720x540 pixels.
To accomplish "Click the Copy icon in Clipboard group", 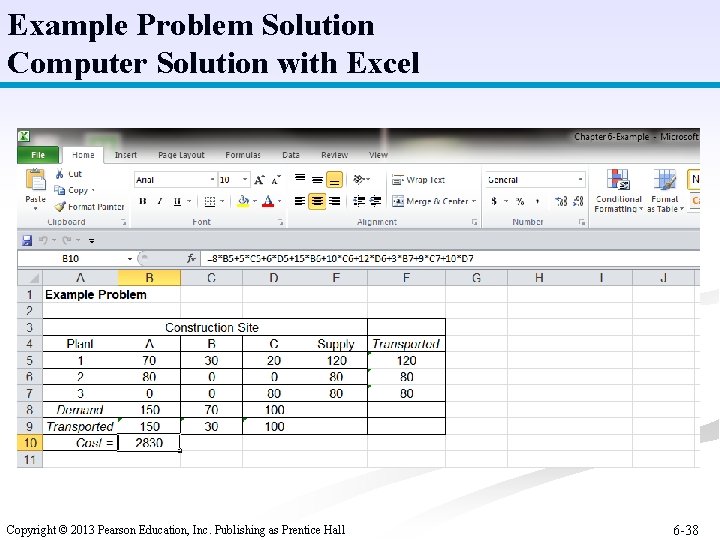I will click(x=60, y=190).
